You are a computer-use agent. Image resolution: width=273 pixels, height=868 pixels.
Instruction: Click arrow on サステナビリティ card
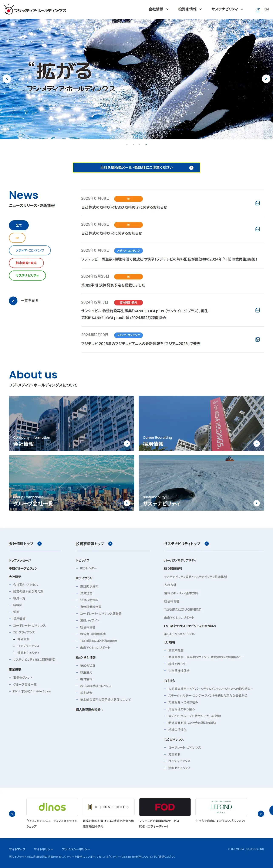click(x=256, y=503)
